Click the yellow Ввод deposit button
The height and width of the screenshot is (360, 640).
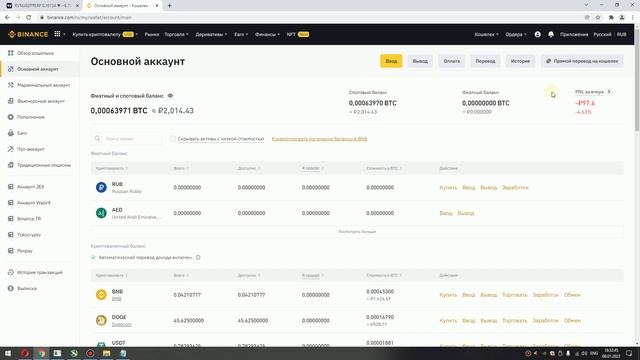pos(391,61)
